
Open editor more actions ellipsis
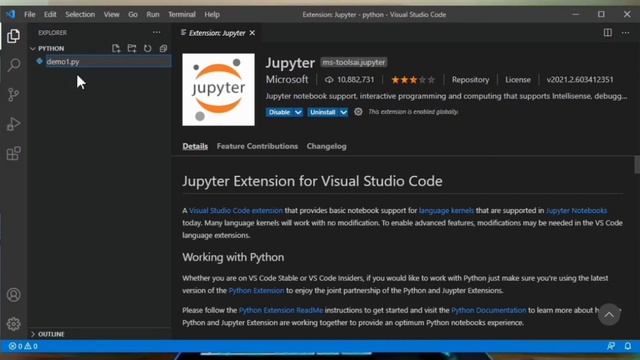(625, 33)
